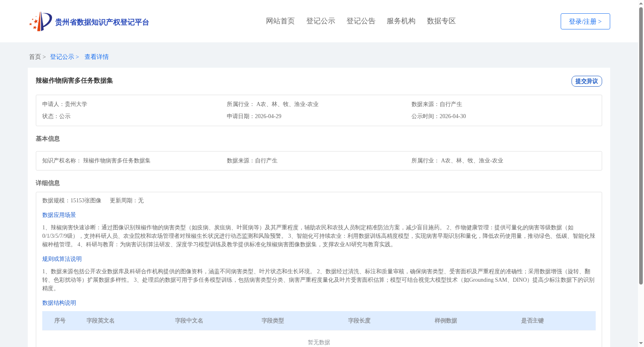
Task: Click 规则或算法说明 heading
Action: [x=62, y=259]
